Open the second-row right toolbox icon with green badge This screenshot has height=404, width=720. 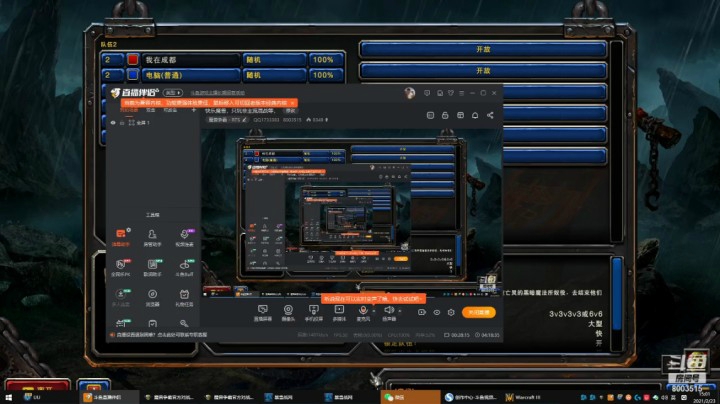(x=184, y=267)
